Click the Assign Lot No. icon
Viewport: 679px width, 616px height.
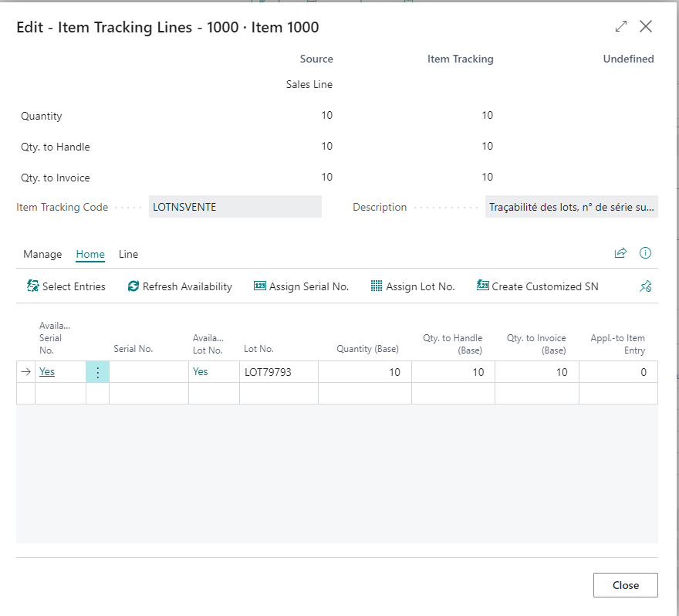377,286
